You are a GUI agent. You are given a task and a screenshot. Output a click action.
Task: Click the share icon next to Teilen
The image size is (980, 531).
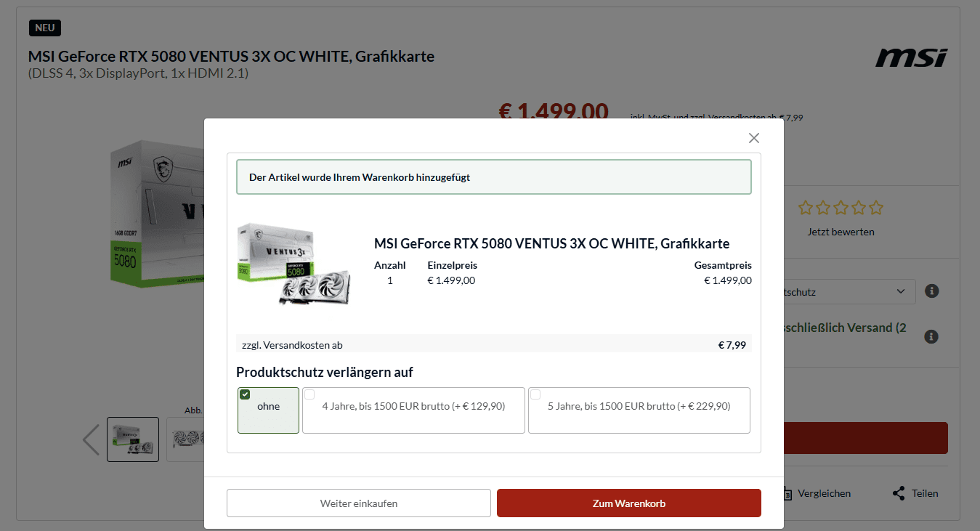[899, 493]
